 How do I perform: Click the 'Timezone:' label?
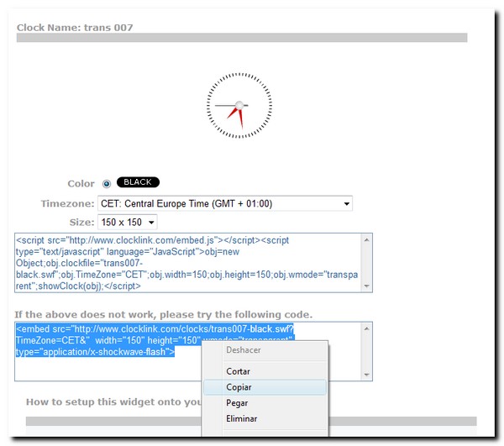(67, 204)
